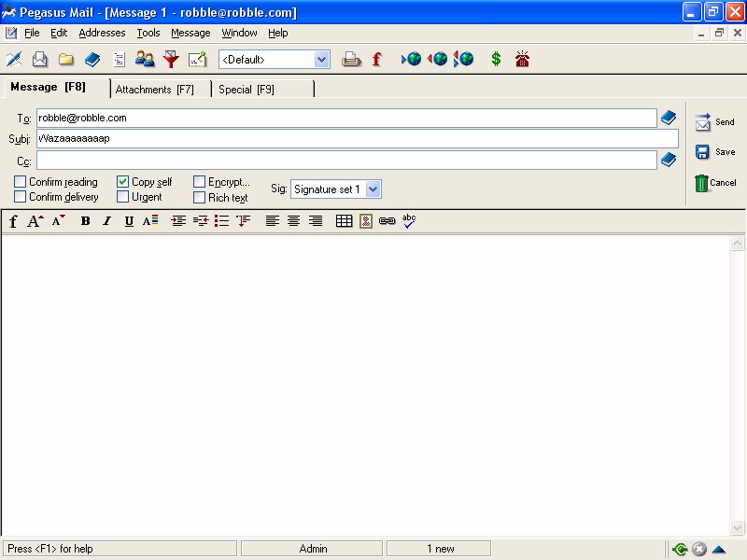747x560 pixels.
Task: Open address books from the main toolbar
Action: click(x=92, y=60)
